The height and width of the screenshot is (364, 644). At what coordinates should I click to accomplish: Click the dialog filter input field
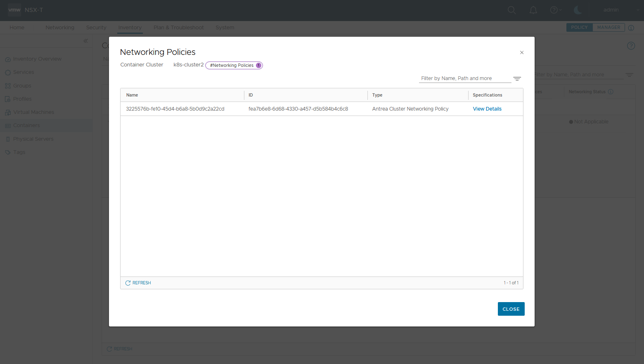465,78
